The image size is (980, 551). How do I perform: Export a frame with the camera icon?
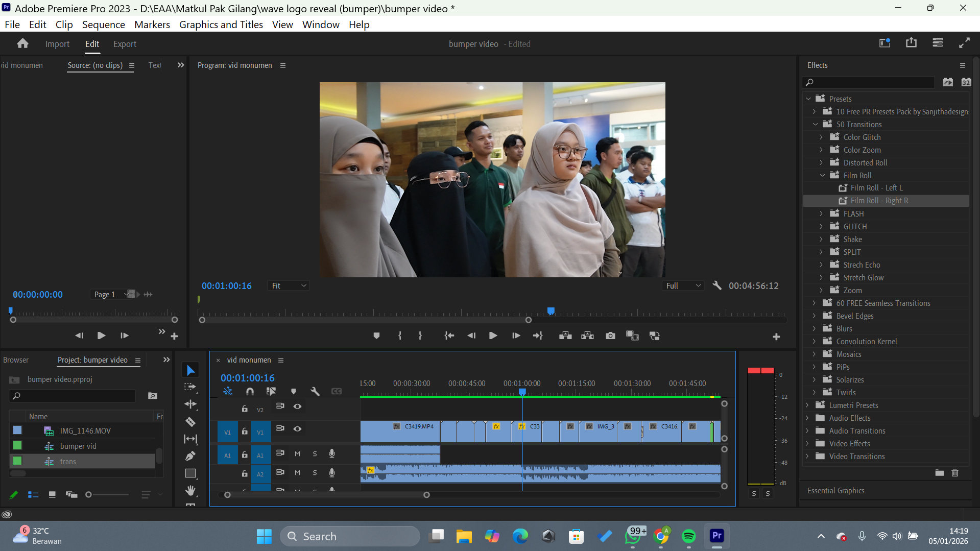click(610, 336)
